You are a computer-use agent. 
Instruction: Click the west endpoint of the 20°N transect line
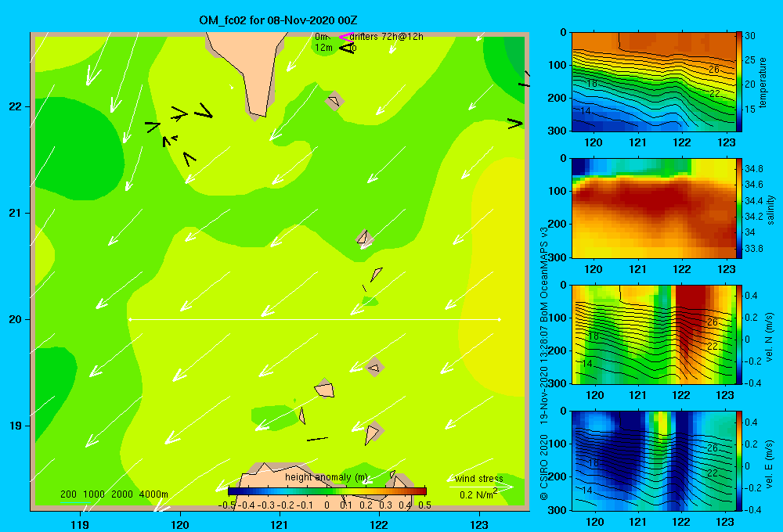point(130,319)
